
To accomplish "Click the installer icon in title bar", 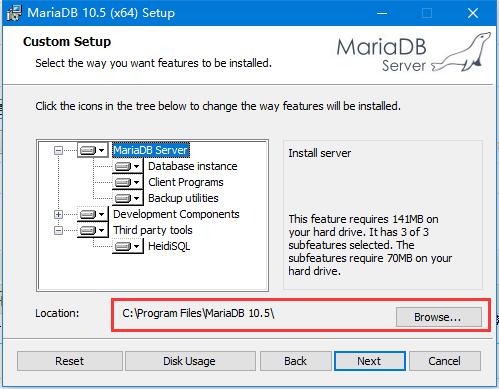I will 14,13.
